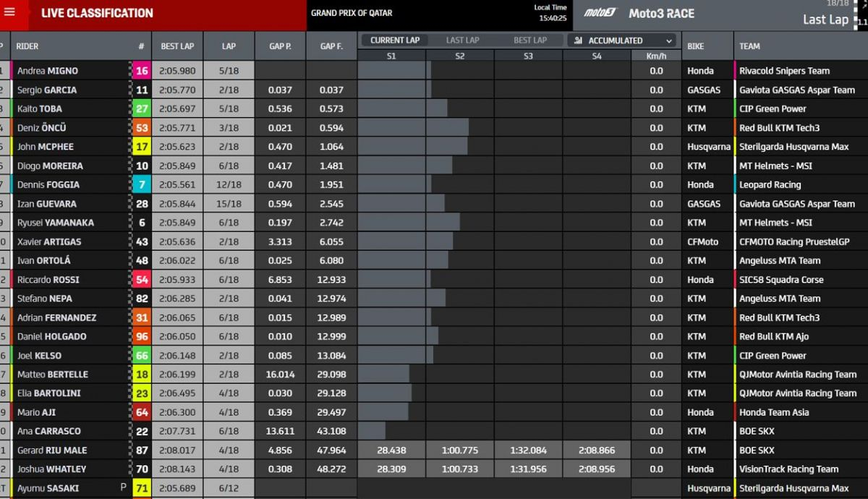
Task: Click the TEAM column header
Action: pyautogui.click(x=749, y=46)
